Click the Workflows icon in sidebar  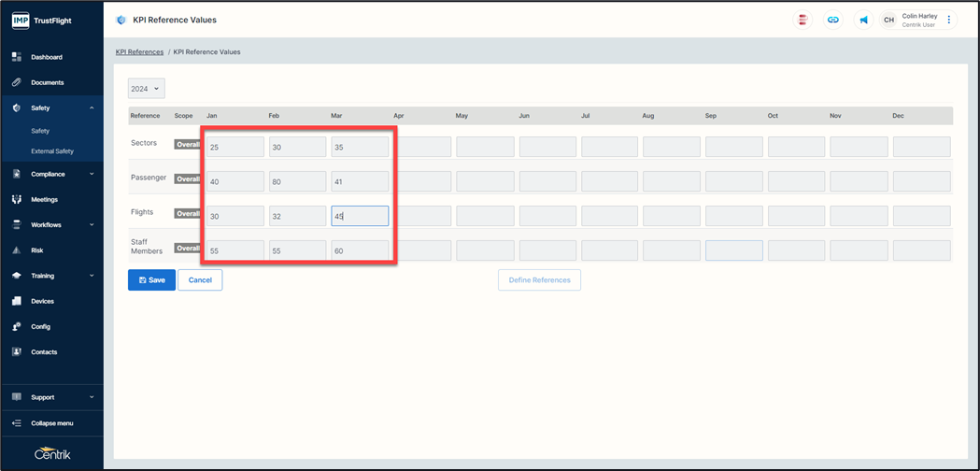tap(17, 224)
